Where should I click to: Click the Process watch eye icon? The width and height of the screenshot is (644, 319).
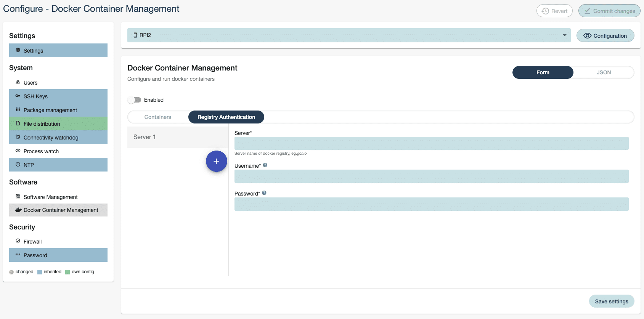coord(18,151)
